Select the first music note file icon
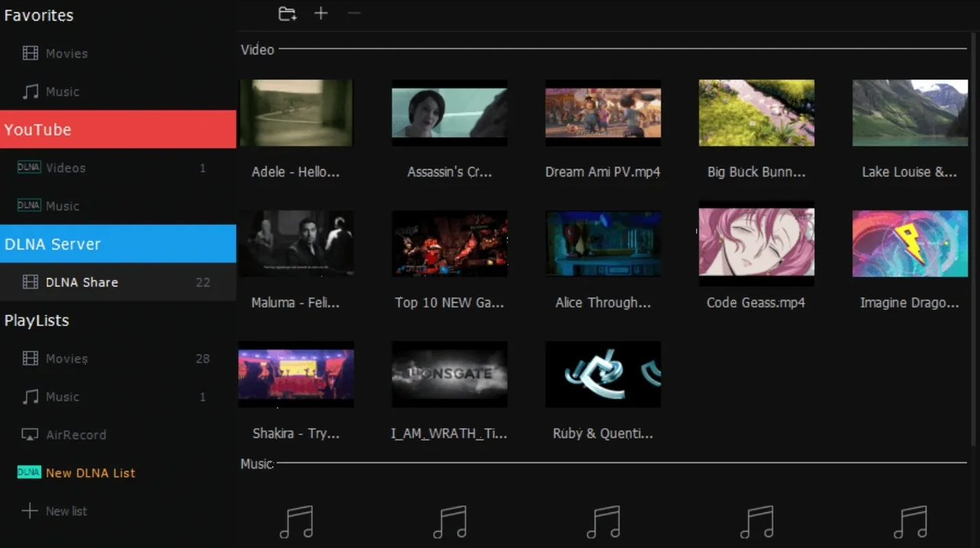This screenshot has width=980, height=548. click(x=296, y=522)
